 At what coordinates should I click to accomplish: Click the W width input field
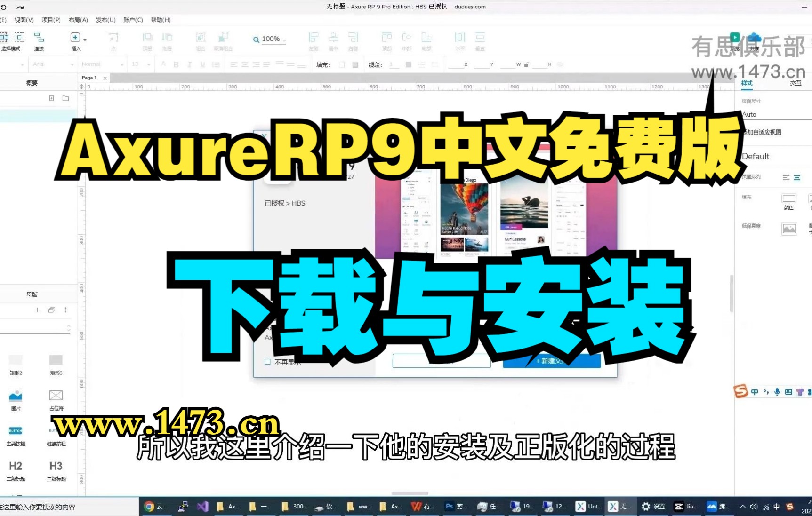coord(507,64)
